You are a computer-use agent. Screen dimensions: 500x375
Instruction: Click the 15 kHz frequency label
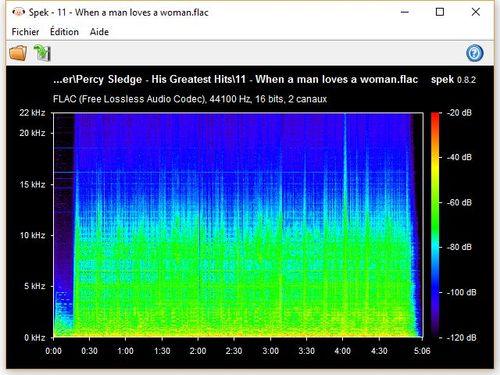[x=32, y=184]
